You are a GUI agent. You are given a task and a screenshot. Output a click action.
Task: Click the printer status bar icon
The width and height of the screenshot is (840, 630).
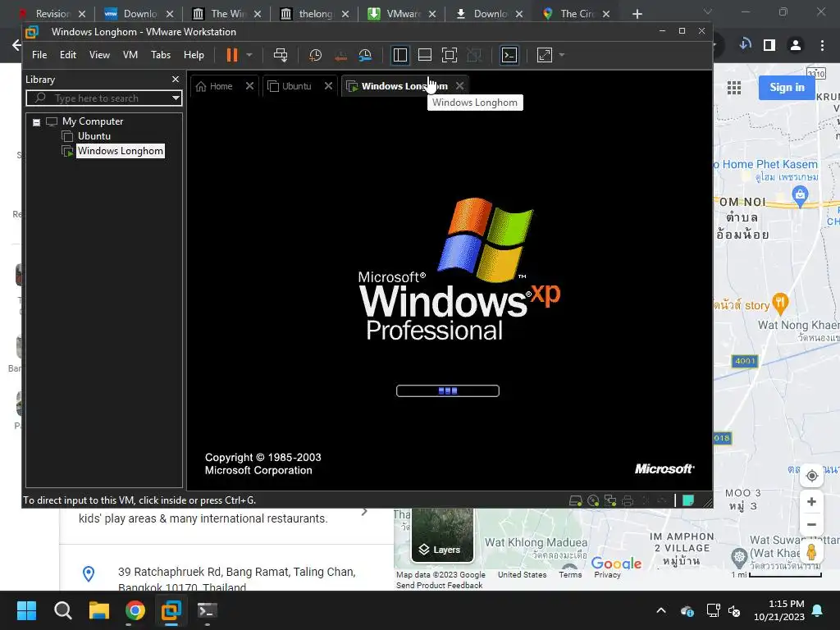coord(628,500)
